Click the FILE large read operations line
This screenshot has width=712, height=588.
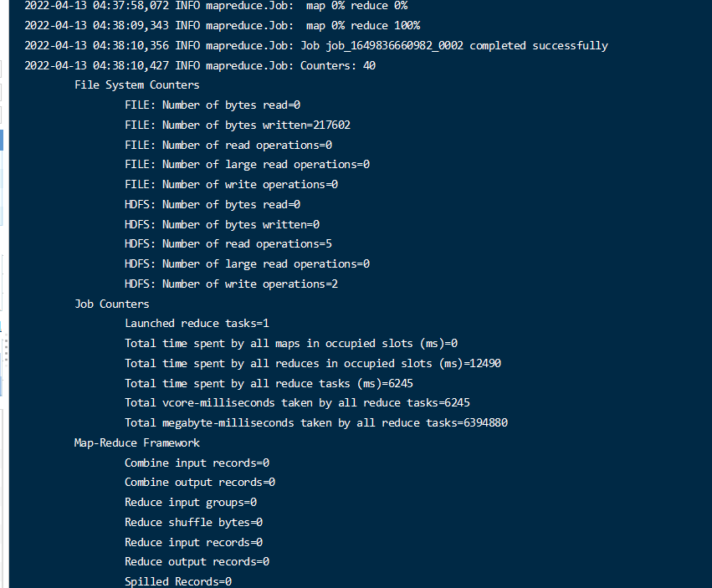pyautogui.click(x=247, y=164)
